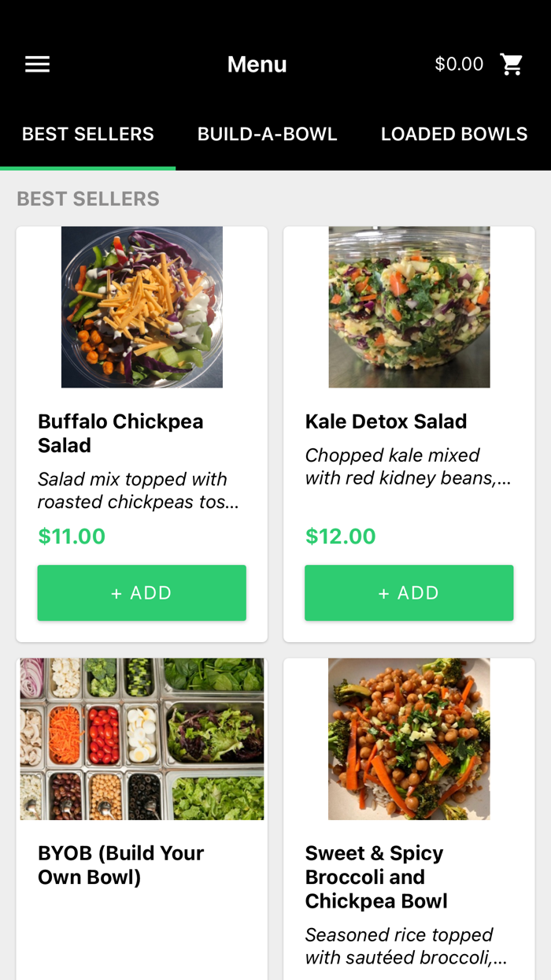Open the Kale Detox Salad photo
Viewport: 551px width, 980px height.
tap(409, 307)
